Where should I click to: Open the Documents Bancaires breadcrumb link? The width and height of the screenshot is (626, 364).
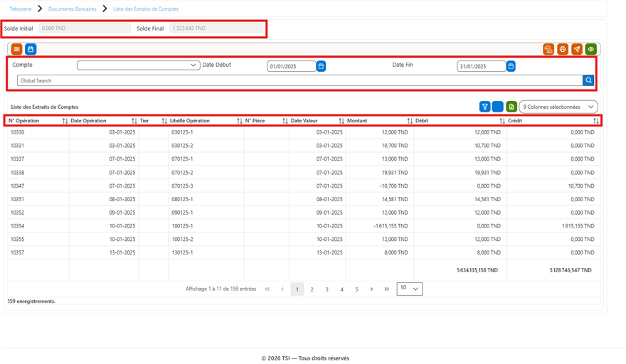coord(73,9)
